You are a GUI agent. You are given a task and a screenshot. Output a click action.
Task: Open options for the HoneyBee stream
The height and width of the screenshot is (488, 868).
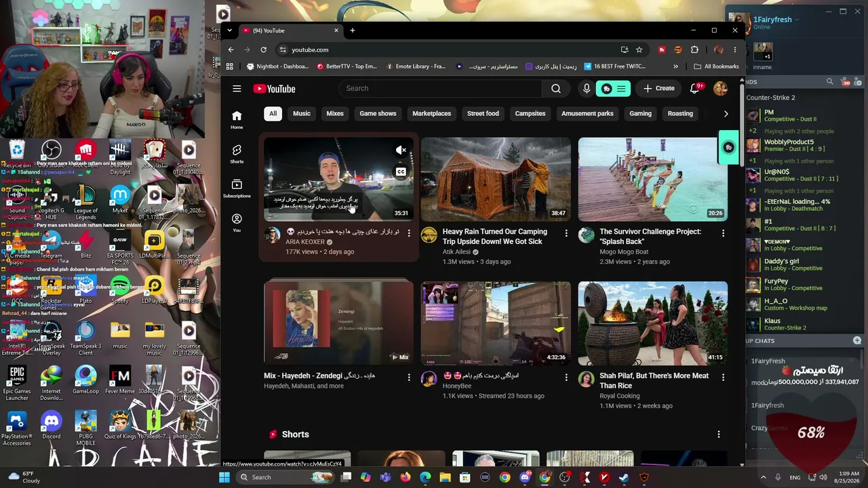click(x=566, y=377)
